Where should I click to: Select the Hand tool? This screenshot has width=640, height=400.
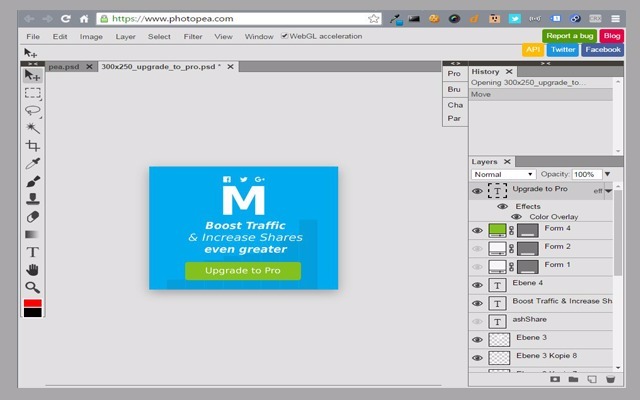pyautogui.click(x=33, y=269)
